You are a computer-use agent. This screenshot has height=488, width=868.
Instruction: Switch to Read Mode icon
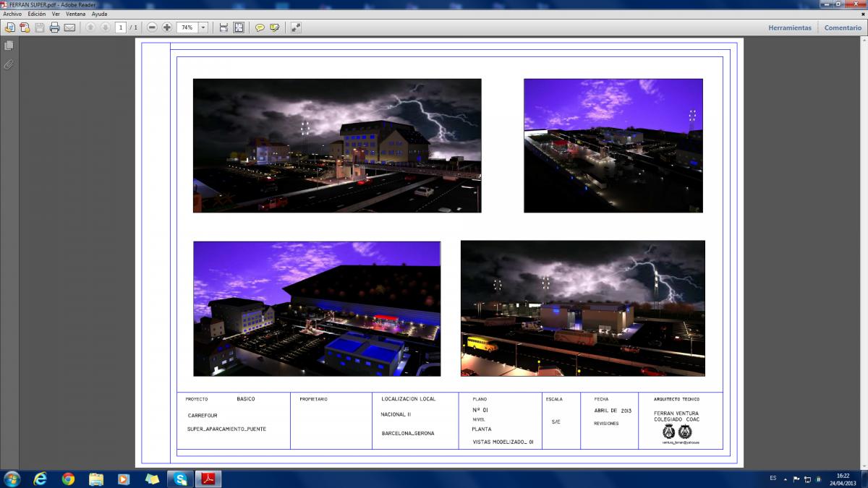296,27
